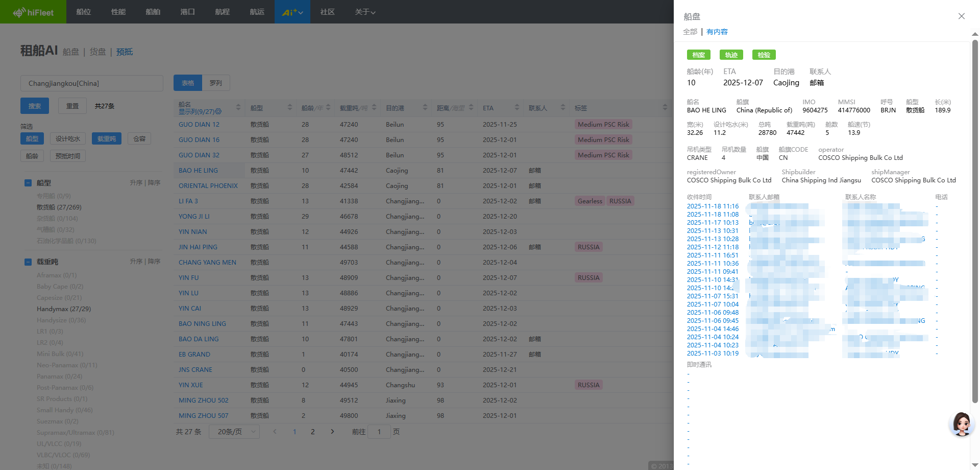Close the 船盘 detail panel

[961, 16]
